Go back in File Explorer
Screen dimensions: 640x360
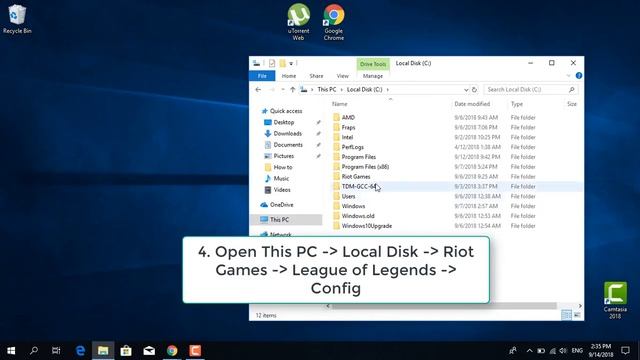[x=258, y=89]
